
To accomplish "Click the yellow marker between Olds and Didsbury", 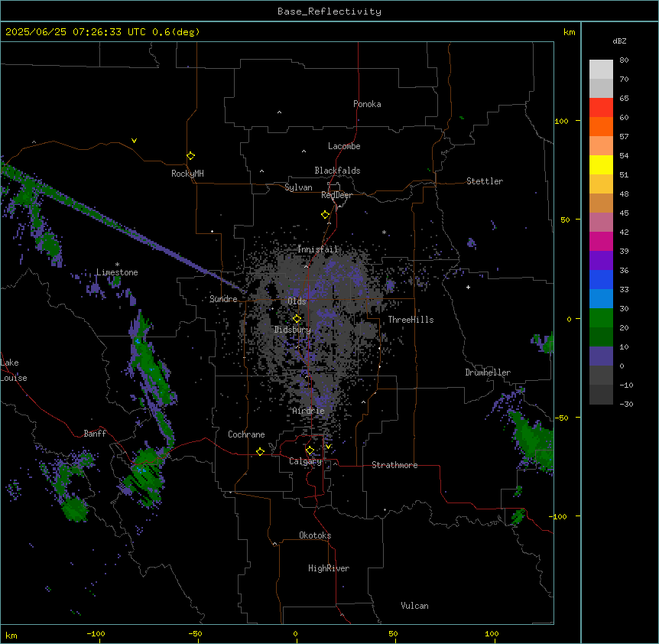I will 297,319.
